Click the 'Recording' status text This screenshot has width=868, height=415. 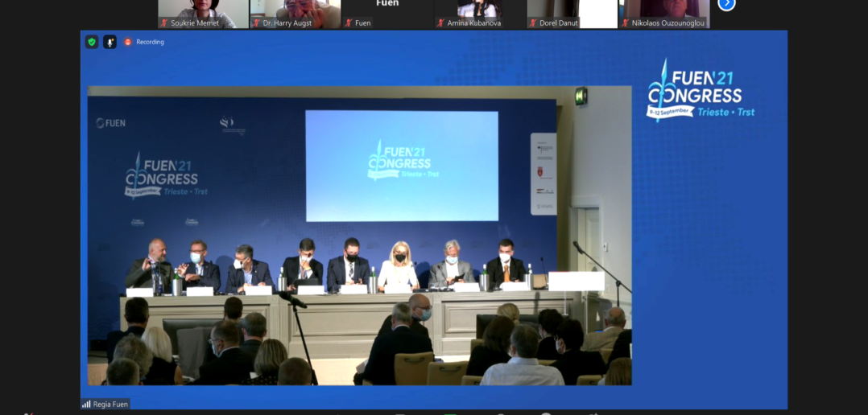(x=150, y=42)
